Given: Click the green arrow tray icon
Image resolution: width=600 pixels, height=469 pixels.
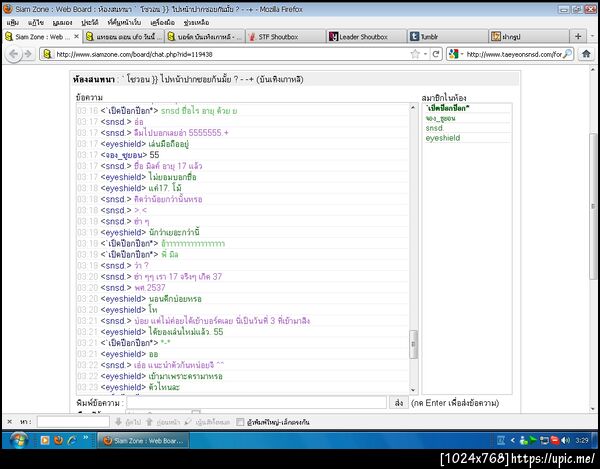Looking at the screenshot, I should (x=533, y=441).
